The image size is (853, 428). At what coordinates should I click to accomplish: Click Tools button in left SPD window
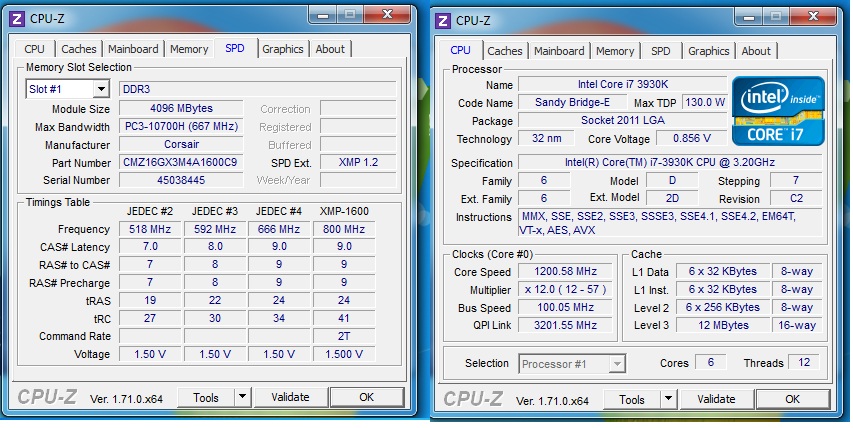206,398
